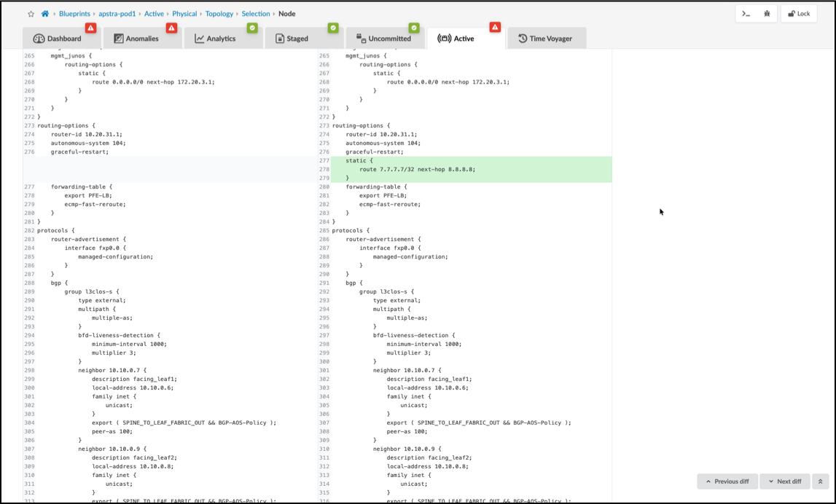
Task: Click the Dashboard gauge icon
Action: [x=39, y=39]
